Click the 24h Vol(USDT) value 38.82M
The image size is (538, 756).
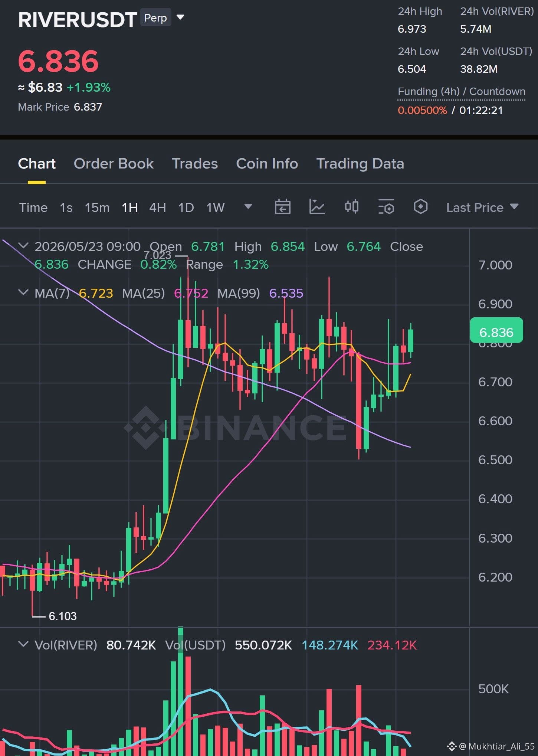tap(479, 69)
